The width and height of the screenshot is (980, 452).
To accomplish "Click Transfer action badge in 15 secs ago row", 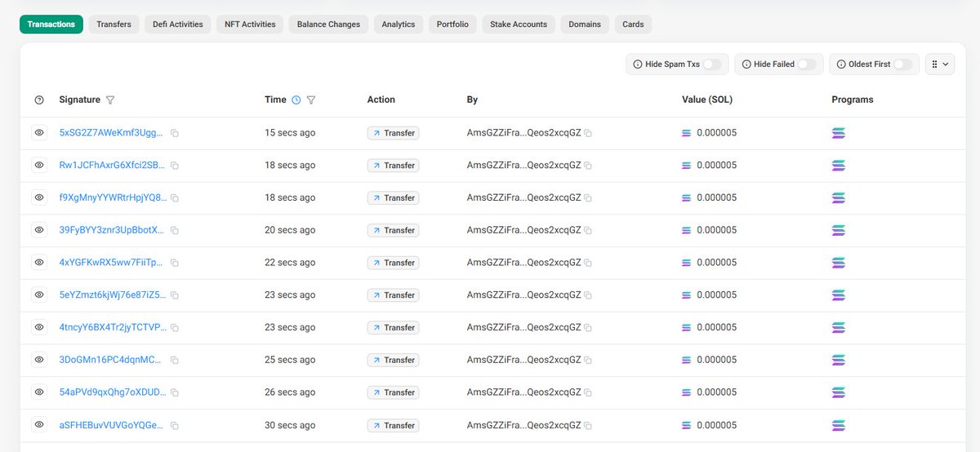I will coord(393,133).
